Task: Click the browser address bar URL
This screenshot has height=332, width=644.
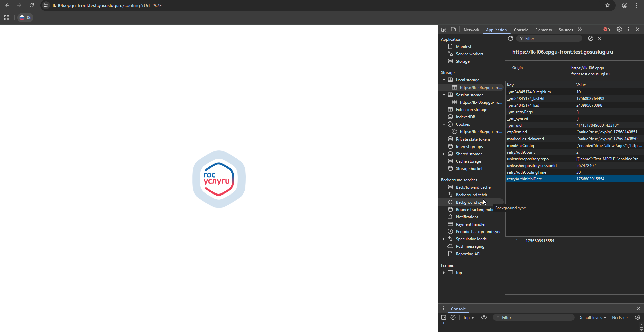Action: coord(107,5)
